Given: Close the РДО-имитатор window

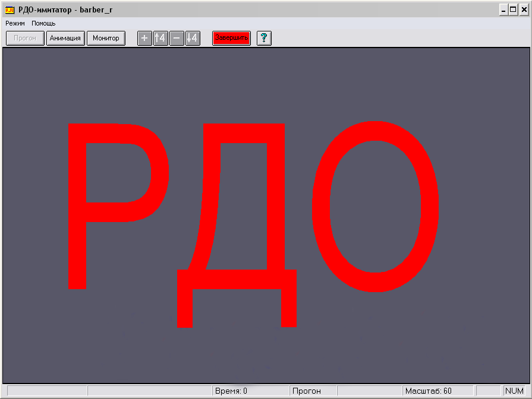Looking at the screenshot, I should [x=524, y=10].
